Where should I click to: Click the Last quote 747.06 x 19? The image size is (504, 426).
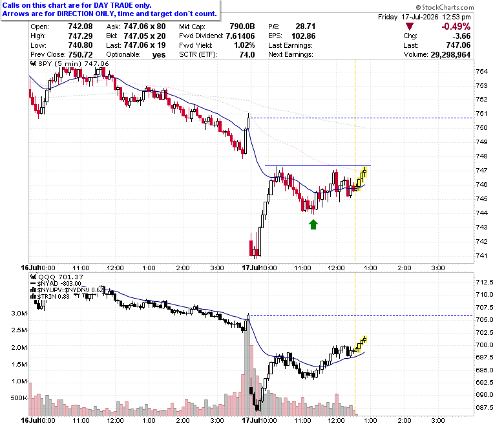145,45
